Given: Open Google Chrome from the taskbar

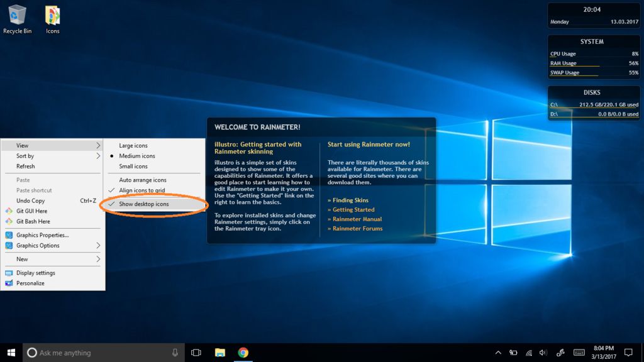Looking at the screenshot, I should 243,353.
